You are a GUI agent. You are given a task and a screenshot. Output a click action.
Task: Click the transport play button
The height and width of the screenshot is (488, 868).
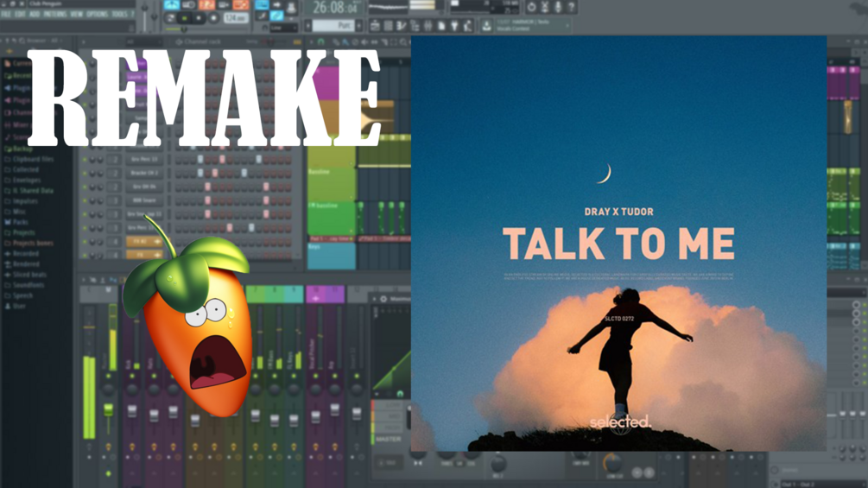(184, 18)
